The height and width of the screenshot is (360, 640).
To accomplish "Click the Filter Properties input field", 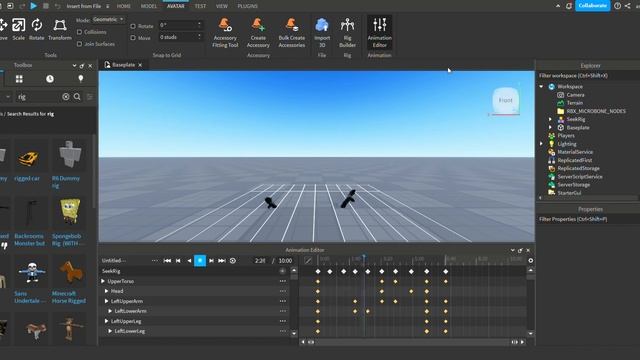I will [588, 219].
